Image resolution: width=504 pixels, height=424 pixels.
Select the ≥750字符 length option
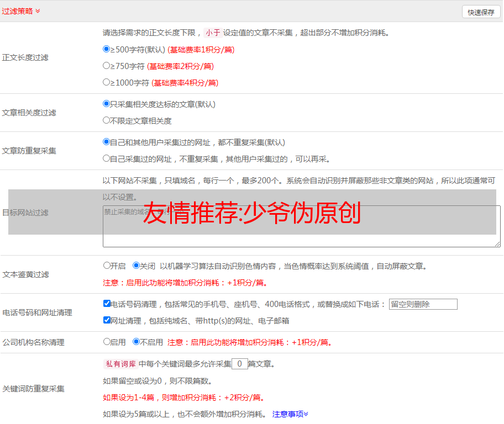[107, 66]
